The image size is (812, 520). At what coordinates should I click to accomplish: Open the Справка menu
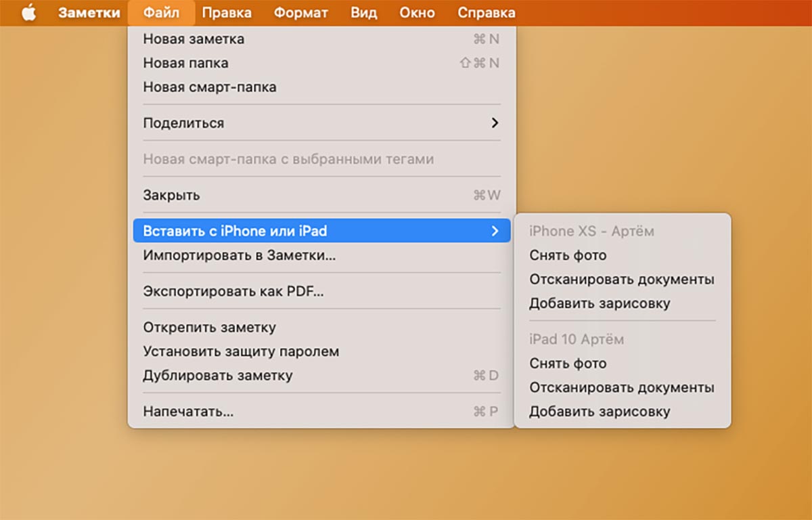487,13
